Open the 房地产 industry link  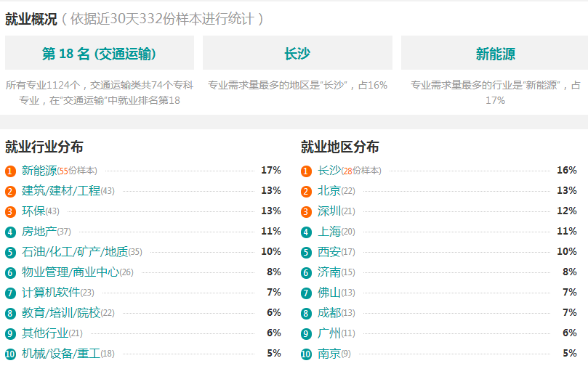[x=39, y=231]
